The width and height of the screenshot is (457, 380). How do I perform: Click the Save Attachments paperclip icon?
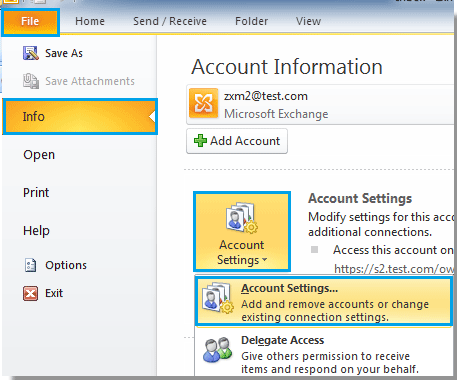tap(31, 81)
